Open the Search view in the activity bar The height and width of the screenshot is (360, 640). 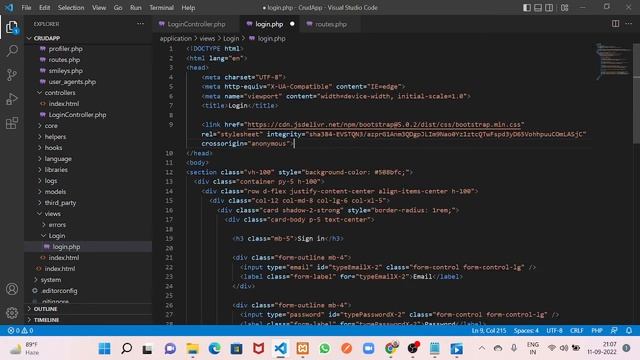point(12,51)
